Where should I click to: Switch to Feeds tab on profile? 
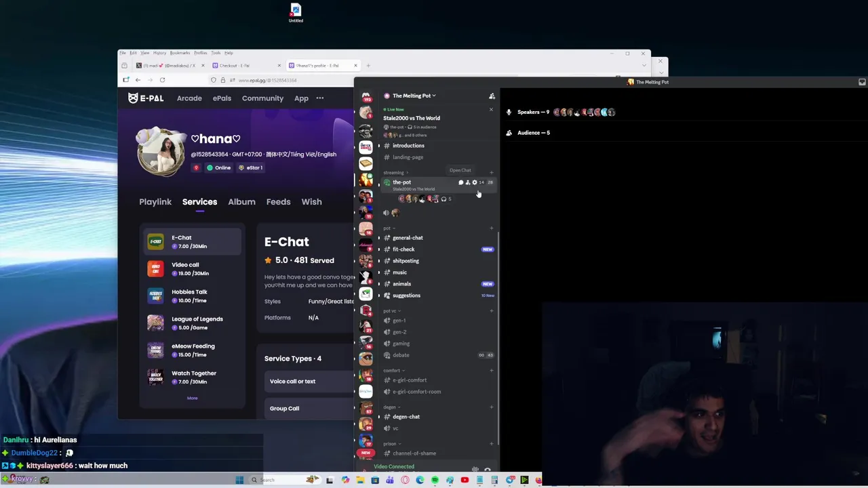coord(278,201)
